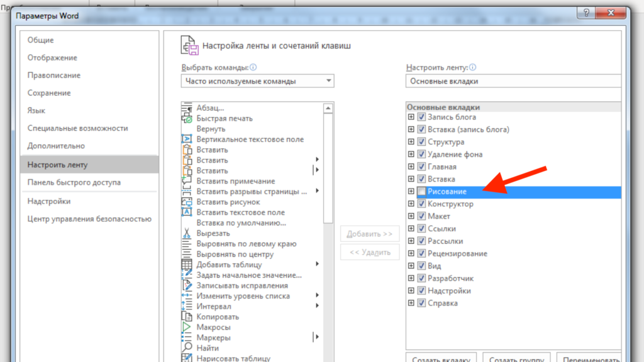Select the Быстрая печать quick print icon
This screenshot has width=644, height=362.
[x=187, y=119]
